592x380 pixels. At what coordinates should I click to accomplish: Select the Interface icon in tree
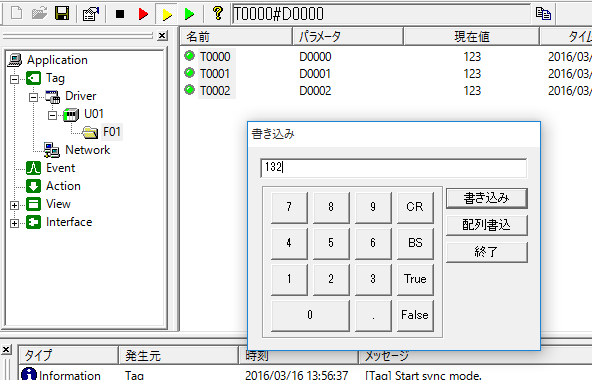33,222
